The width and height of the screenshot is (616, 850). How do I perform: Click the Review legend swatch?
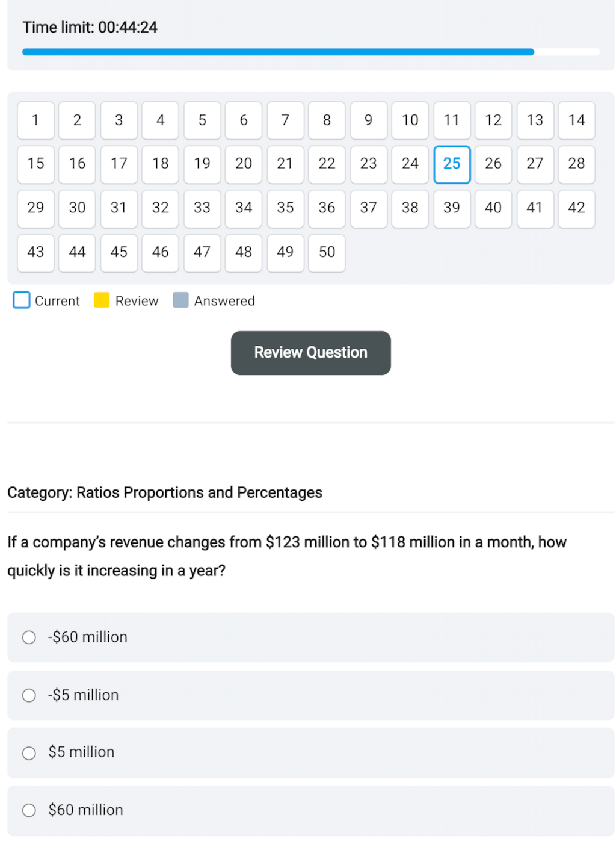point(101,300)
